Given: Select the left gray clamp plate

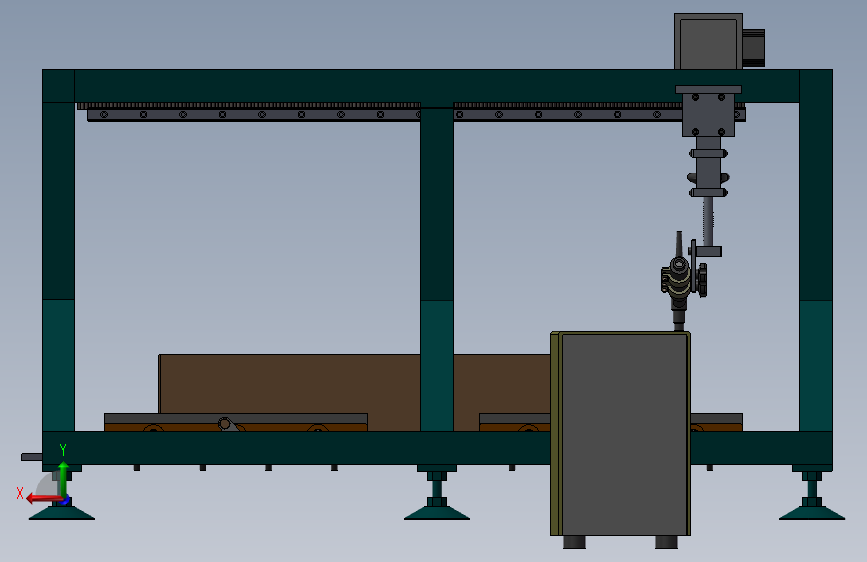Looking at the screenshot, I should [236, 418].
